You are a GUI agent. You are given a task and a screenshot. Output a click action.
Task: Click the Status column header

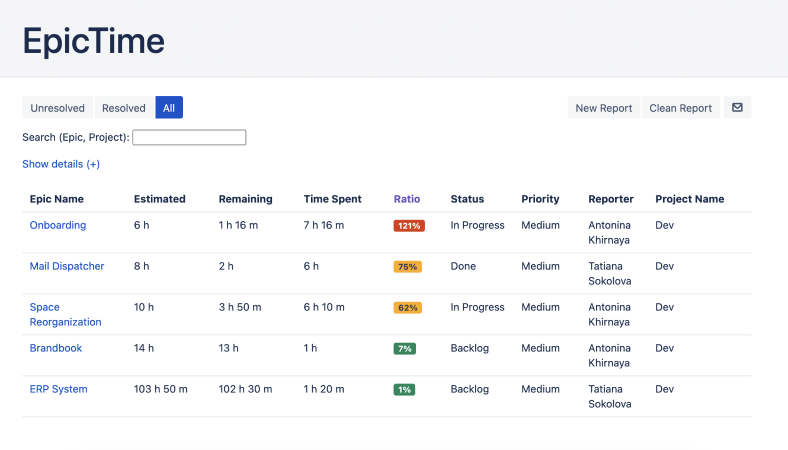(467, 199)
